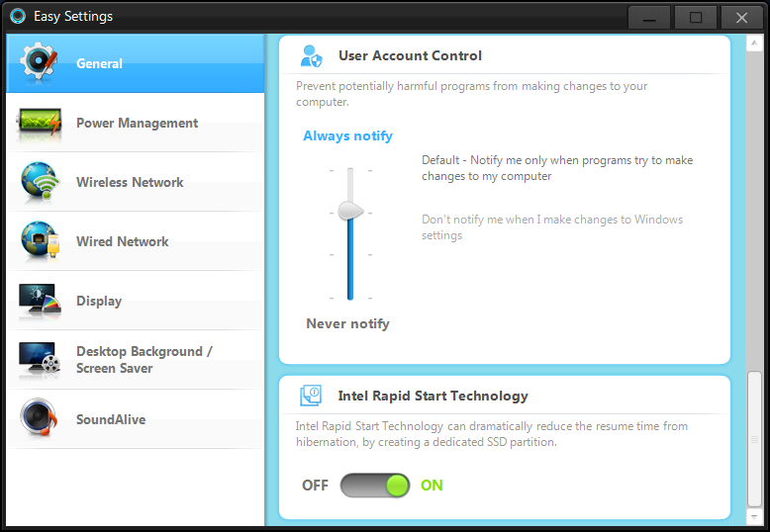Click the scrollbar down arrow
The width and height of the screenshot is (770, 532).
755,516
